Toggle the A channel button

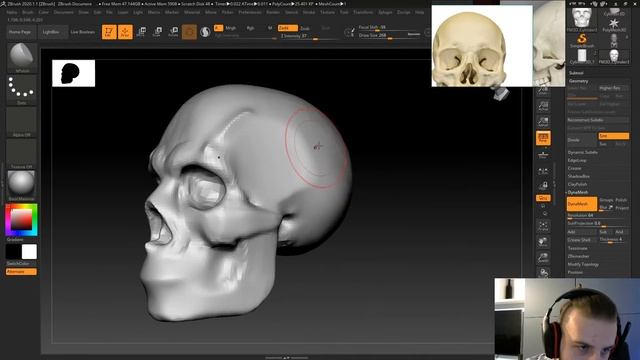(x=218, y=28)
